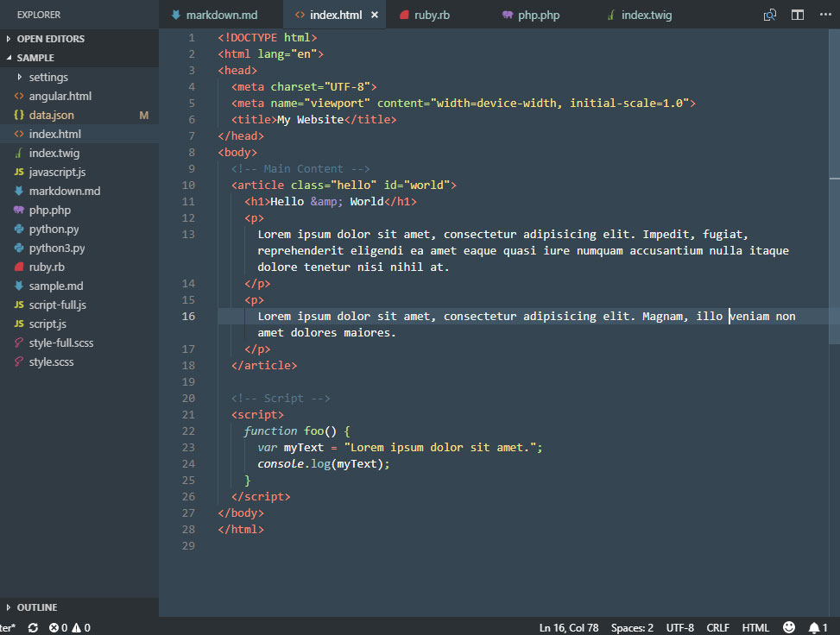
Task: Click the function foo() line
Action: pyautogui.click(x=297, y=431)
